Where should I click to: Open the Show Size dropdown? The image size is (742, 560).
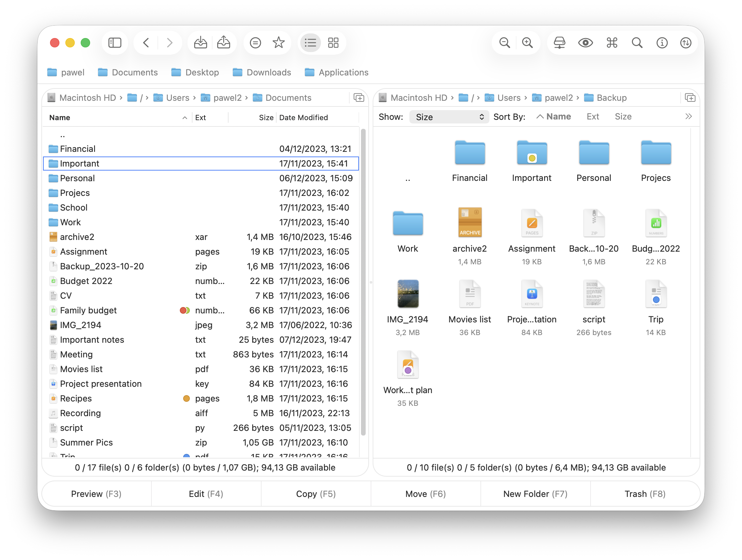[449, 117]
